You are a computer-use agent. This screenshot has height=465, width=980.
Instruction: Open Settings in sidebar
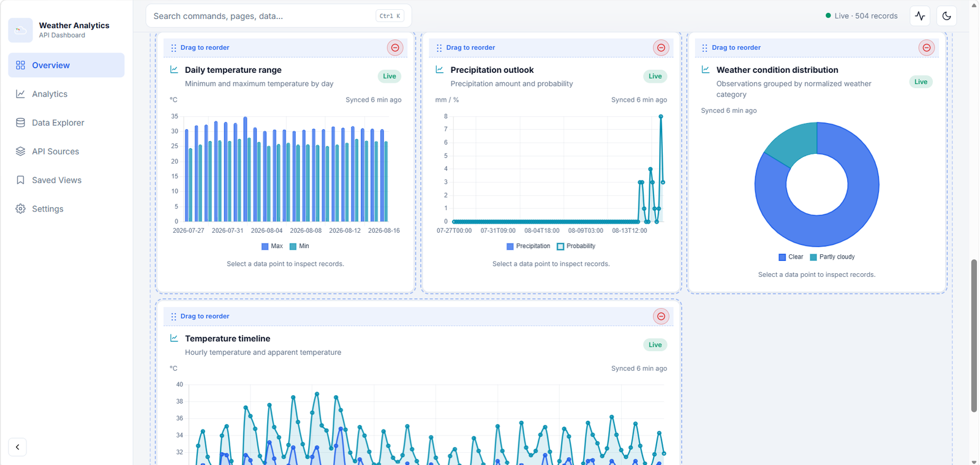(66, 209)
